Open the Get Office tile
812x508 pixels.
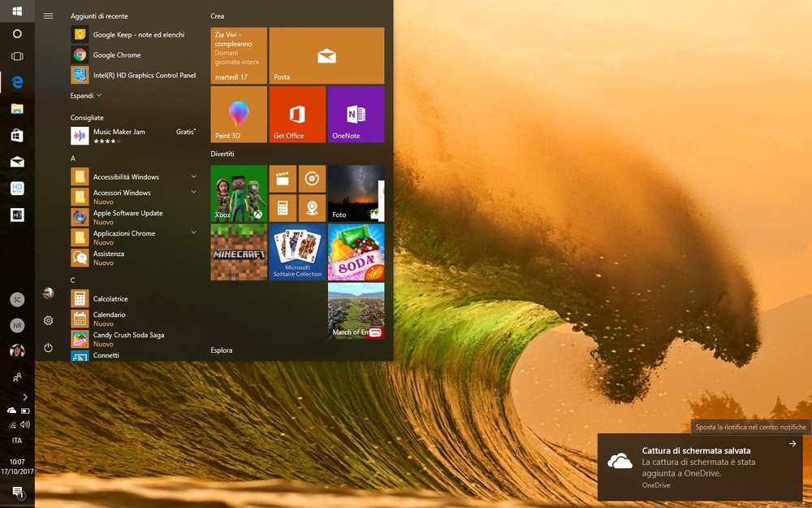(x=297, y=115)
